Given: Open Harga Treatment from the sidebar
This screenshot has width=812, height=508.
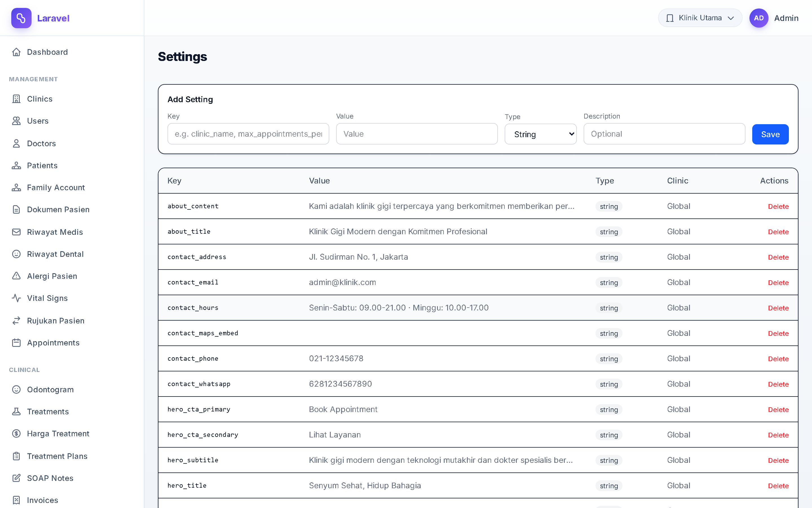Looking at the screenshot, I should click(58, 434).
